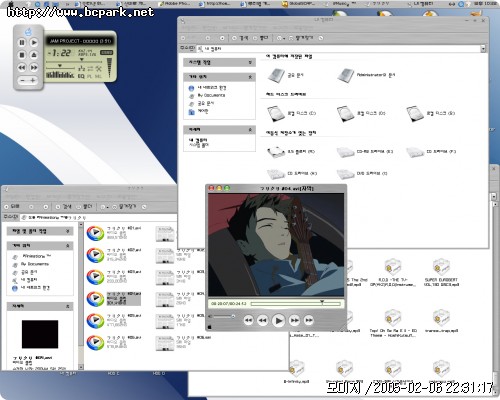
Task: Collapse the Details panel in My Computer
Action: pos(219,130)
